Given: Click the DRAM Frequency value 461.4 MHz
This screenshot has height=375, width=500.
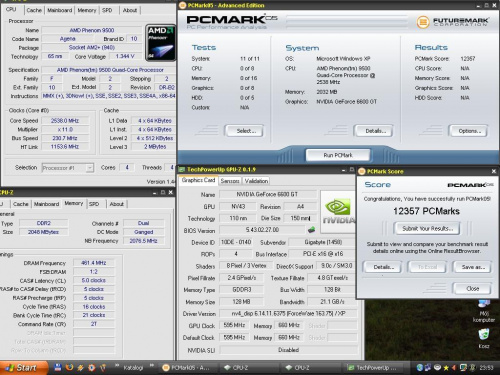Looking at the screenshot, I should click(94, 263).
